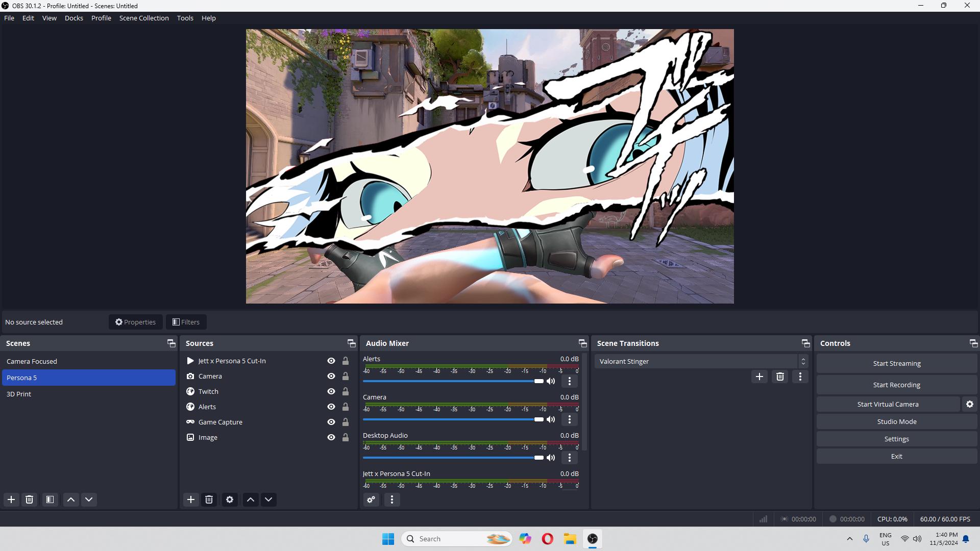This screenshot has width=980, height=551.
Task: Pop out the Sources dock
Action: (x=351, y=343)
